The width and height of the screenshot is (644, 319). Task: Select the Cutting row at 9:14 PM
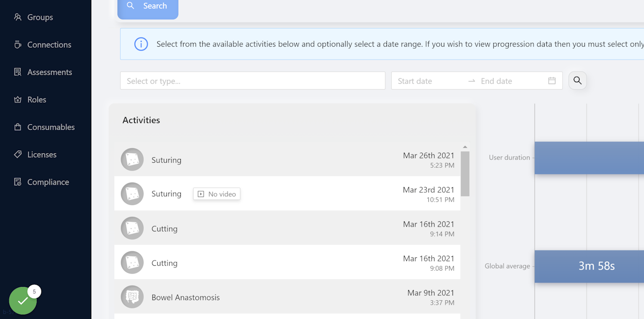[x=287, y=228]
